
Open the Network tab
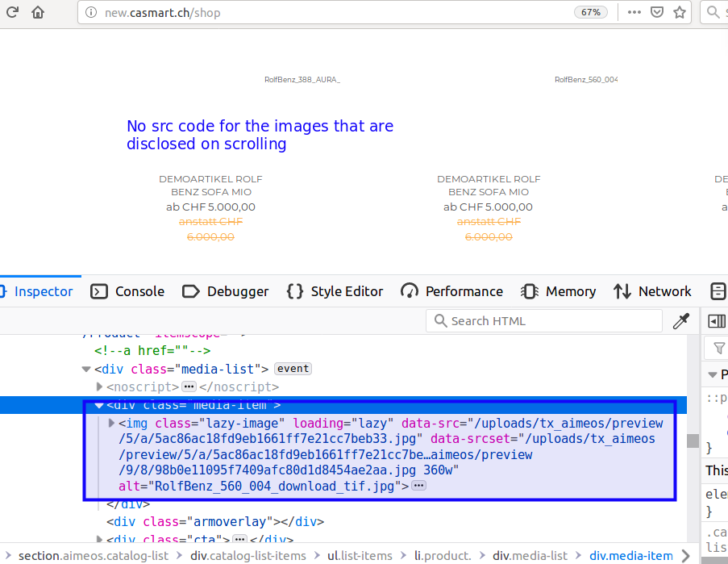[652, 291]
